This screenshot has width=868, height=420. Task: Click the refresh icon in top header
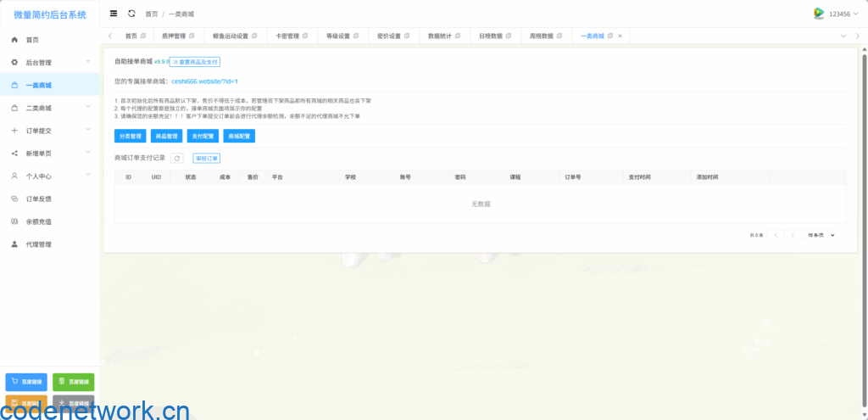131,14
